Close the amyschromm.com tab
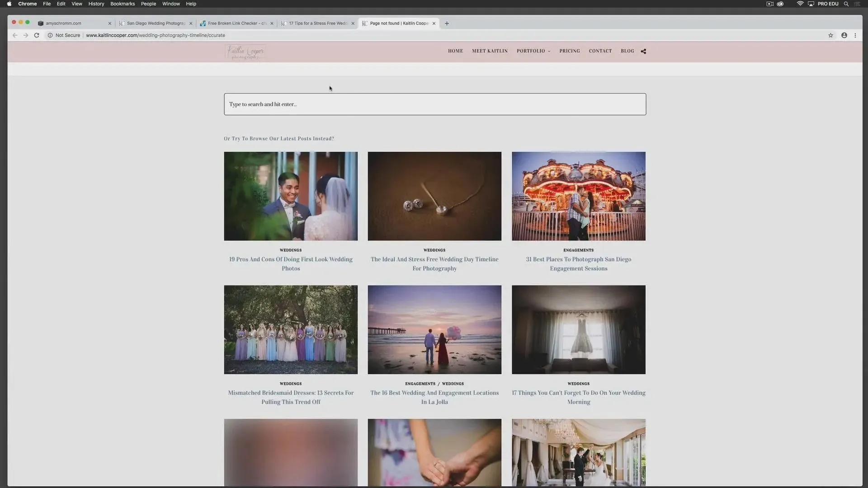The height and width of the screenshot is (488, 868). [x=109, y=23]
